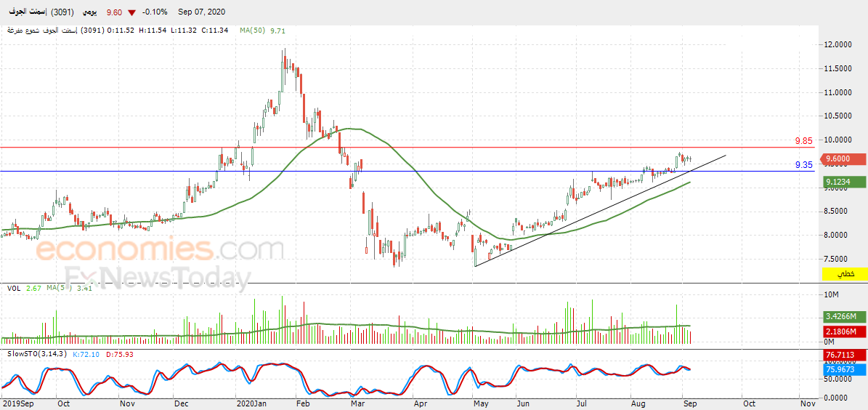Image resolution: width=868 pixels, height=410 pixels.
Task: Open the VOL indicator legend label
Action: 14,288
